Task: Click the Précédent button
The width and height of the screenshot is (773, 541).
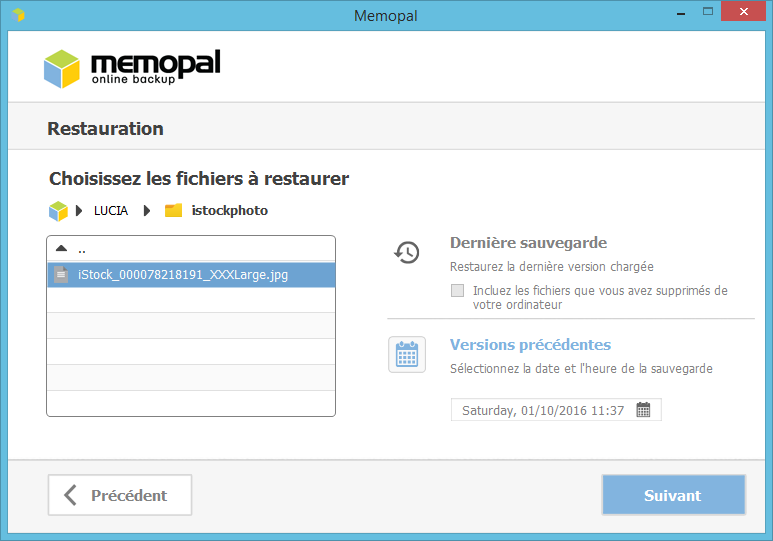Action: [x=120, y=495]
